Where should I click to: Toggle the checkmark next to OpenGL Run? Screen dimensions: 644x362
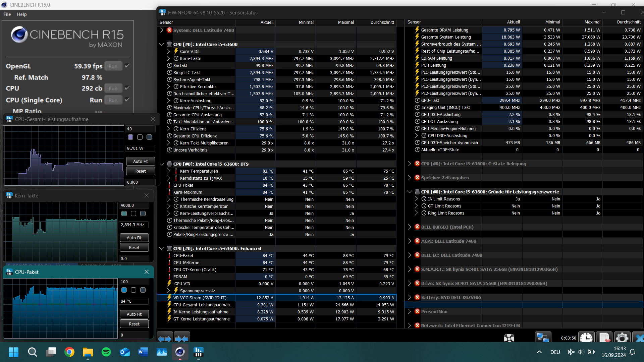127,66
